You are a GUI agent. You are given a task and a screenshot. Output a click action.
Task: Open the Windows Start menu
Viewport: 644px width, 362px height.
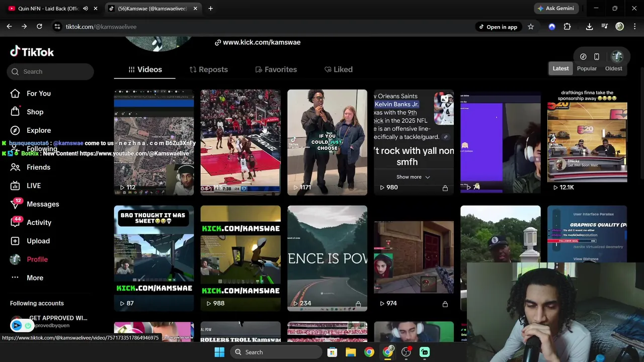pyautogui.click(x=219, y=352)
